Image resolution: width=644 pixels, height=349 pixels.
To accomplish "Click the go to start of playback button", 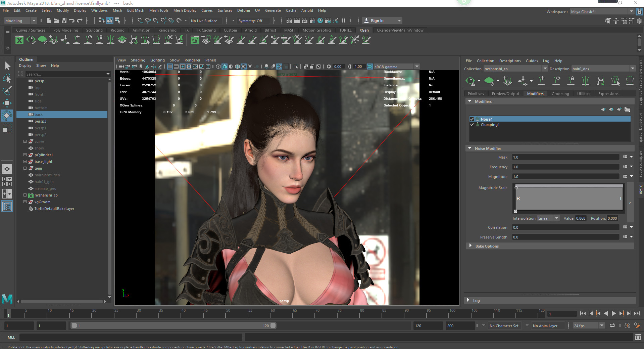I will [583, 313].
